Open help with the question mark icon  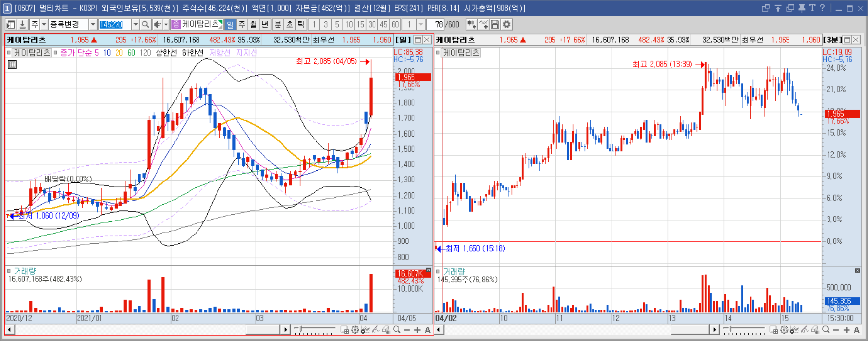(822, 8)
